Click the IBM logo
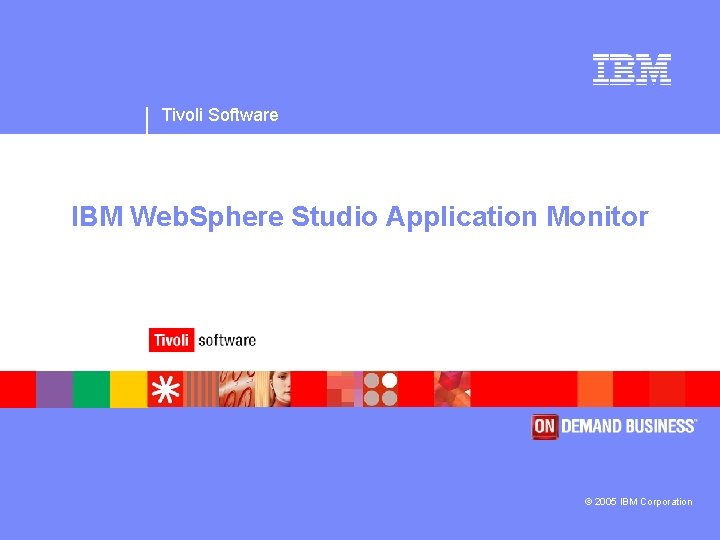 [632, 69]
